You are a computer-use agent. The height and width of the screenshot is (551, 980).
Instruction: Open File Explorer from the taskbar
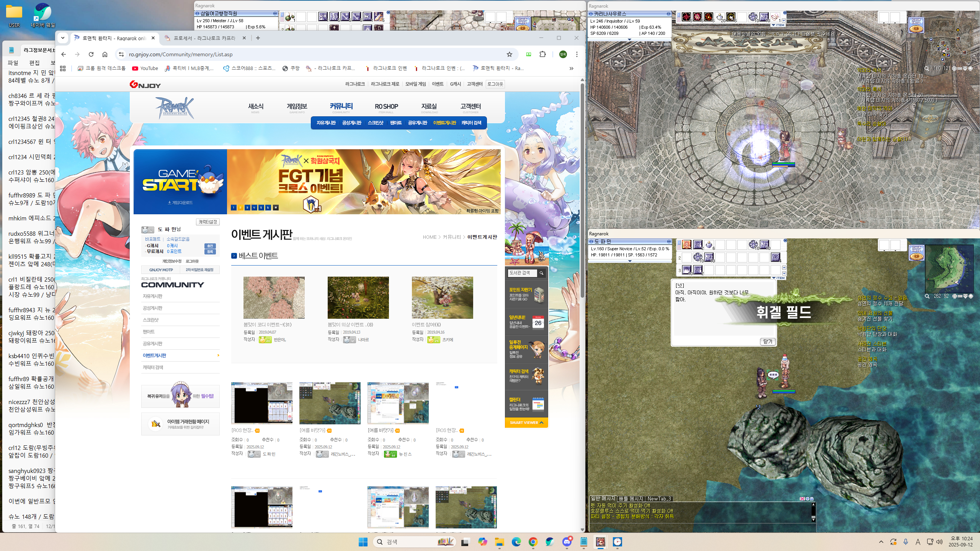coord(499,542)
